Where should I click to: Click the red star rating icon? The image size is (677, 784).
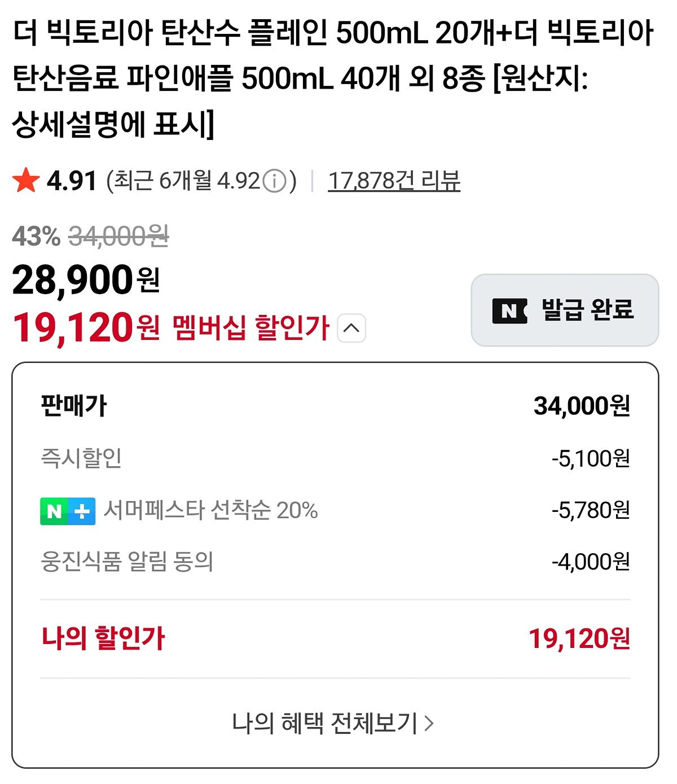26,181
